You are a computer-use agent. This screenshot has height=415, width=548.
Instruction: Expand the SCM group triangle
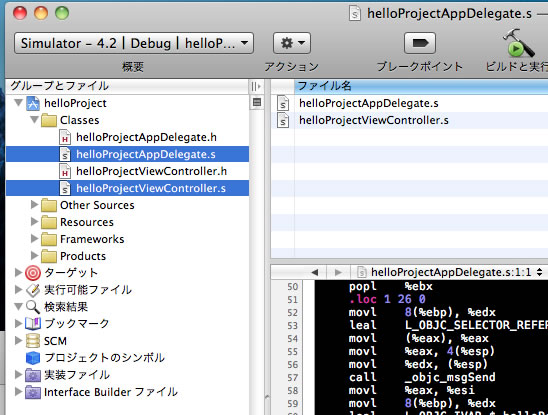point(18,341)
